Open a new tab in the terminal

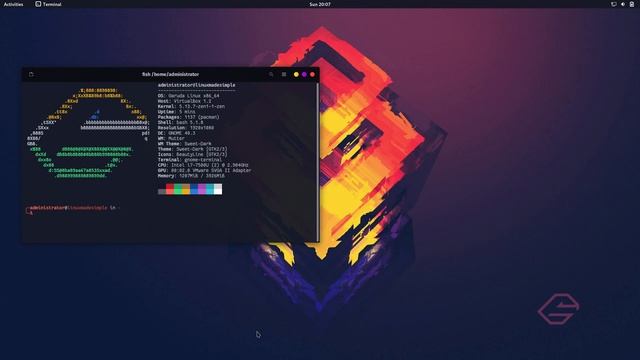[31, 74]
